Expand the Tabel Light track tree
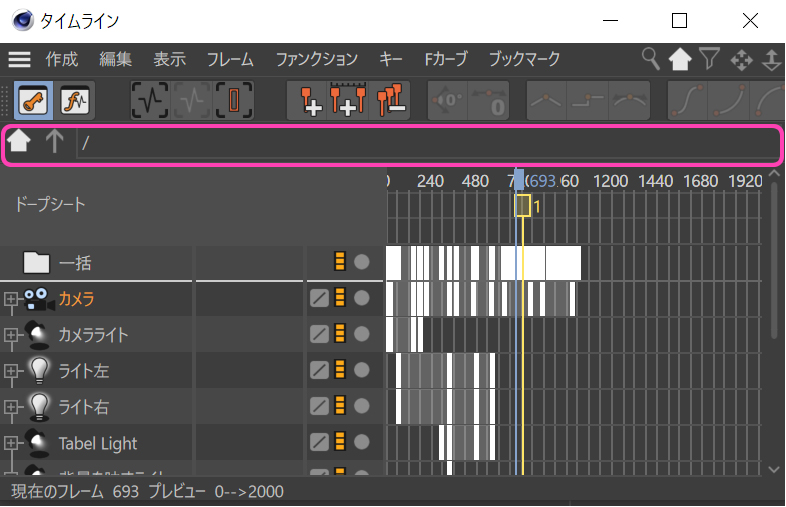This screenshot has width=786, height=507. 11,443
